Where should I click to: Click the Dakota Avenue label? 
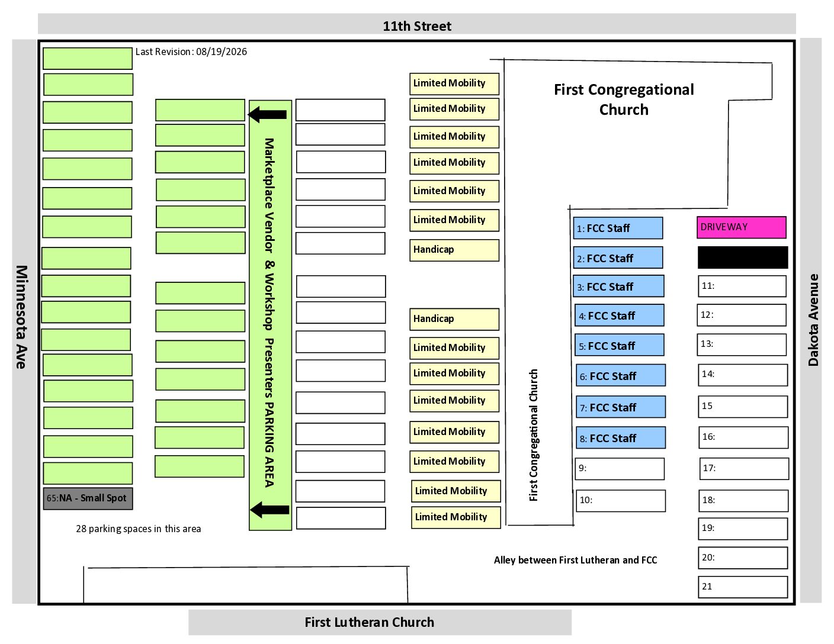[x=813, y=320]
